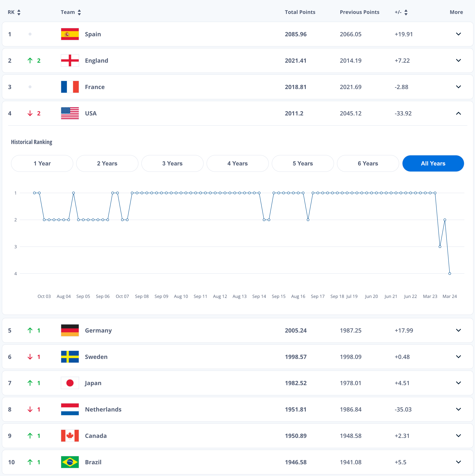
Task: Click the Total Points column header
Action: point(300,12)
